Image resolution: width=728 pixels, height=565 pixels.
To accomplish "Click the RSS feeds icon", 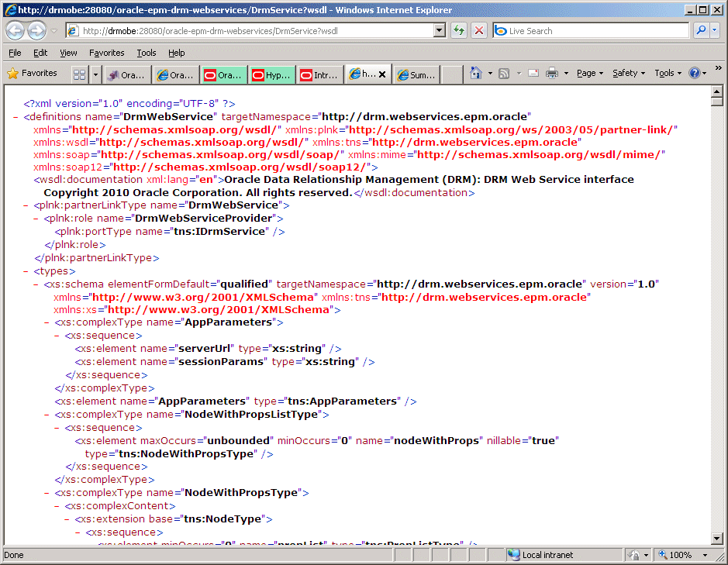I will 504,74.
